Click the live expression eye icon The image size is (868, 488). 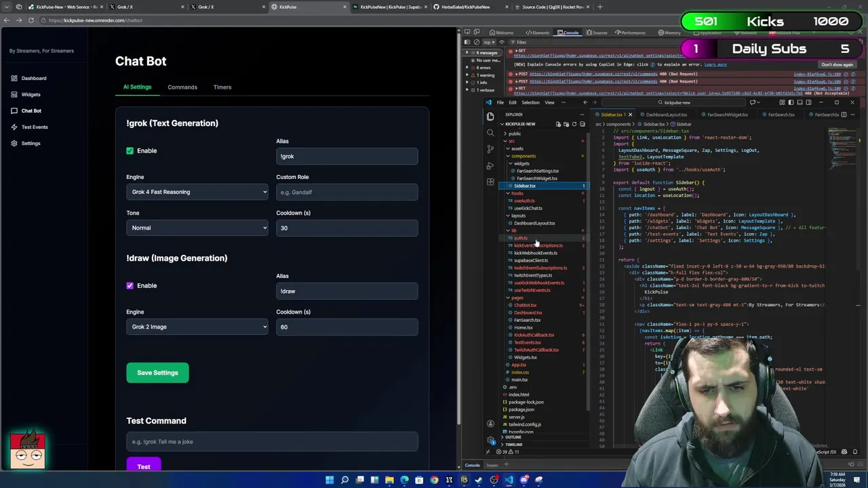point(503,42)
